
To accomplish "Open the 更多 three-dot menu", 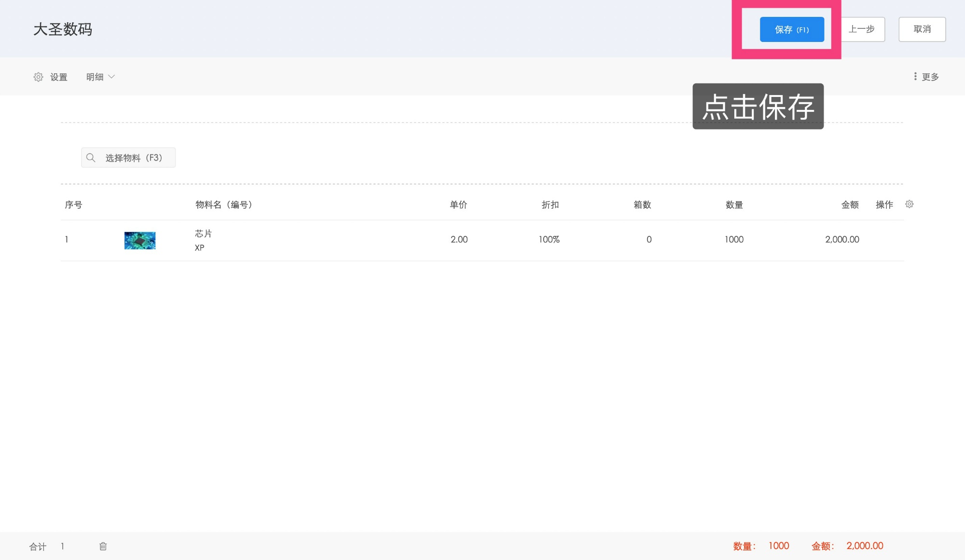I will tap(925, 77).
